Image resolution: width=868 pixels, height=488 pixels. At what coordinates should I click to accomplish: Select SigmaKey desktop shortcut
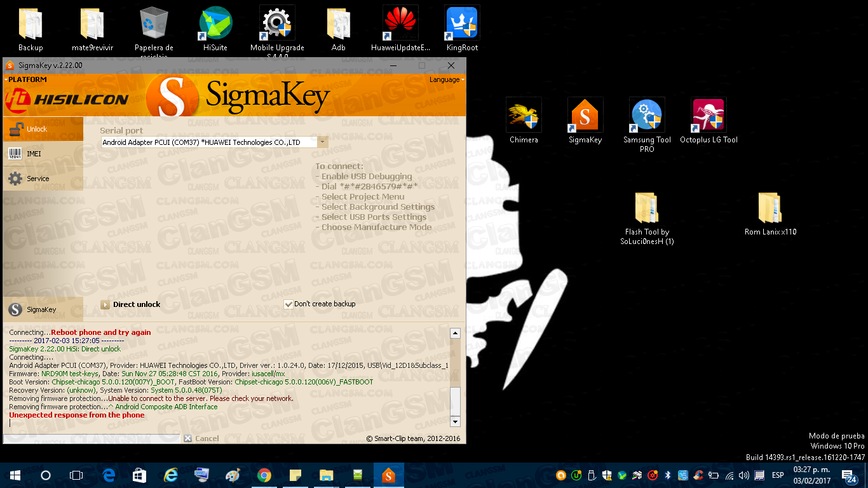585,121
